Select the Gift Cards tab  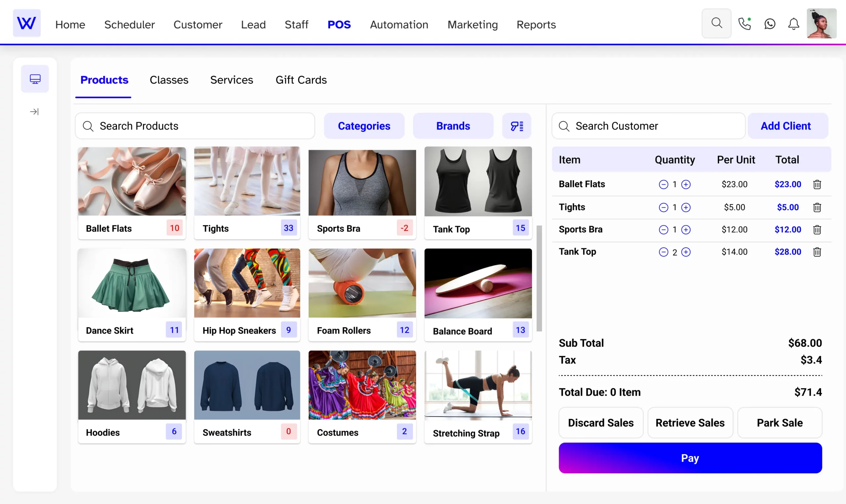pos(301,79)
